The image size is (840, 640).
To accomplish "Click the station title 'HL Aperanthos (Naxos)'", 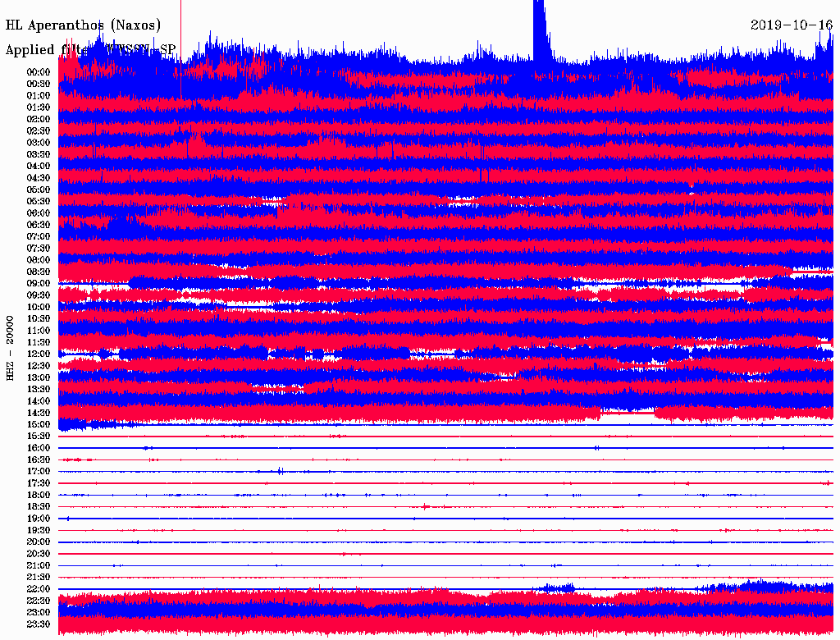I will [83, 25].
